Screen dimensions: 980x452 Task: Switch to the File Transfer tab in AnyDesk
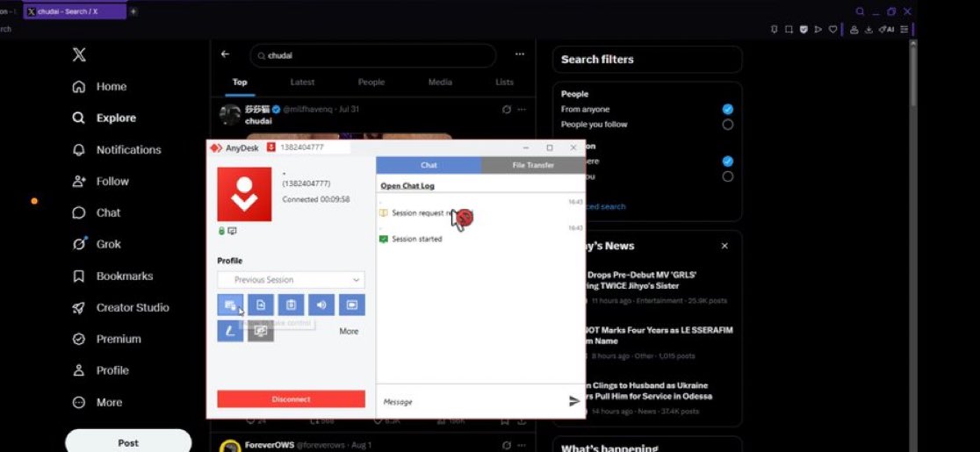click(533, 165)
